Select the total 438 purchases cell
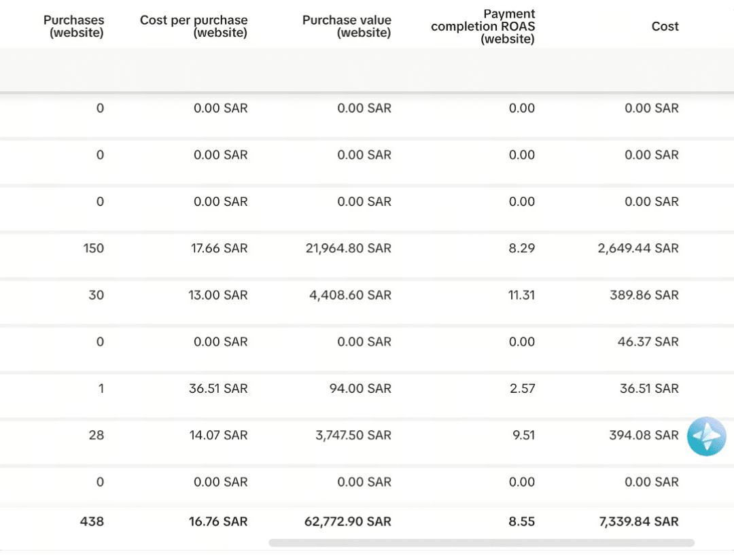Viewport: 734px width, 560px height. coord(92,522)
